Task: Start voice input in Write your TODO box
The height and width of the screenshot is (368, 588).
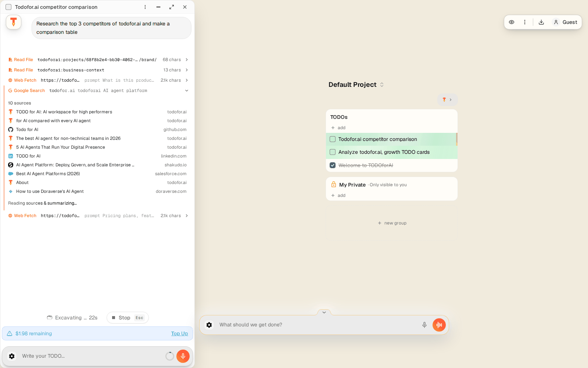Action: pos(183,356)
